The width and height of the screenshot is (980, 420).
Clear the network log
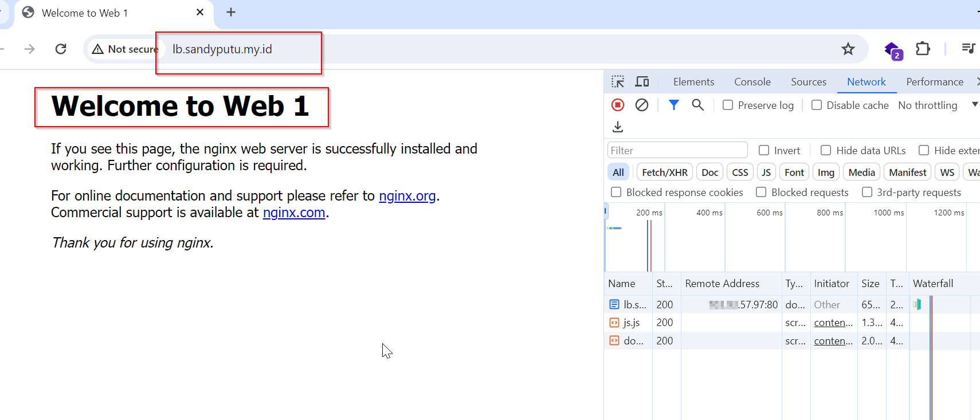(x=642, y=105)
